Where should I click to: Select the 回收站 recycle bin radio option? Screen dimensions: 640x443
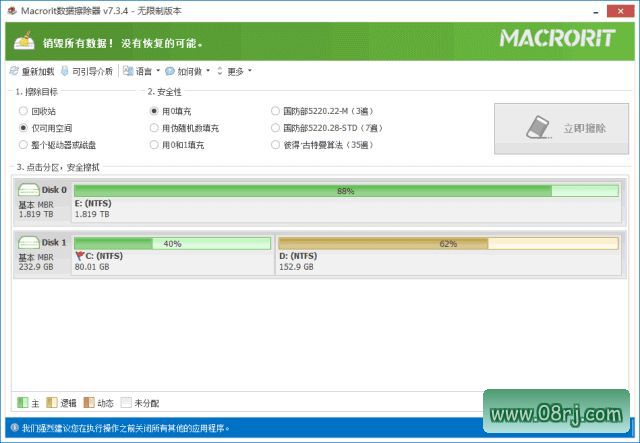23,111
